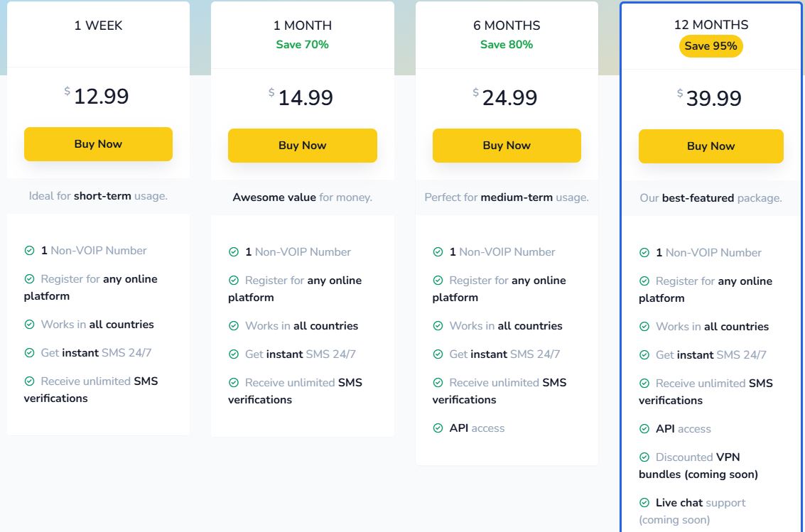Purchase the 12 Months plan with Buy Now
Viewport: 805px width, 532px height.
[711, 146]
